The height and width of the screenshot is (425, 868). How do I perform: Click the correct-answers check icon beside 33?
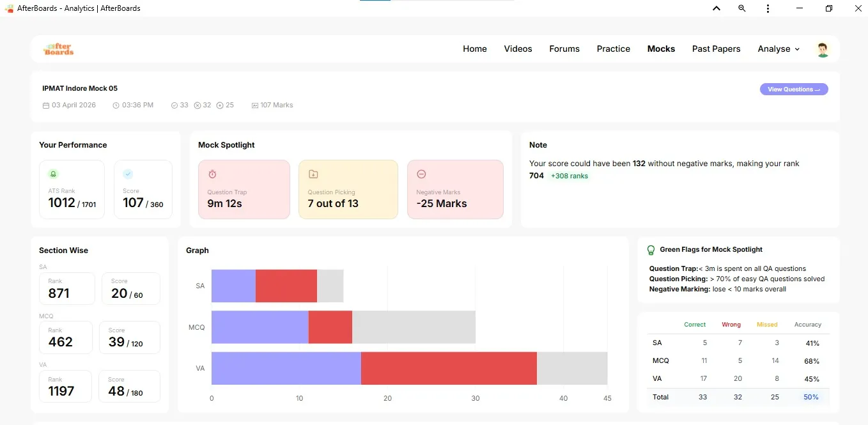[x=174, y=105]
